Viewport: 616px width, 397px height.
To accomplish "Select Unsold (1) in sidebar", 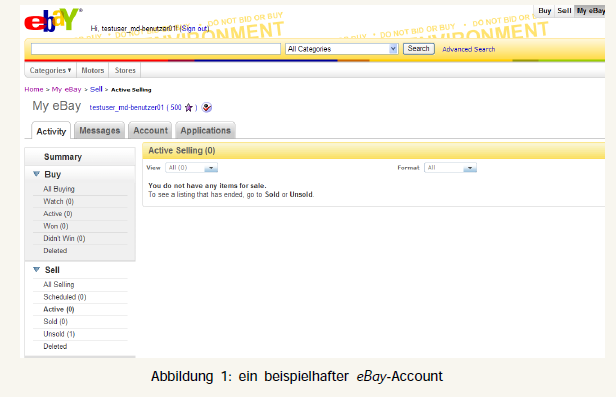I will 59,334.
